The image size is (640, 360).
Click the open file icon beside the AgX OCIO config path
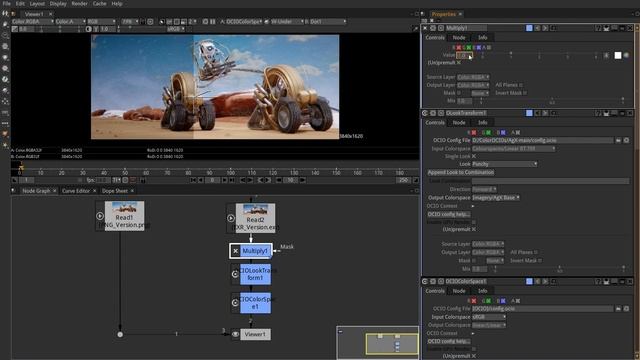click(618, 140)
